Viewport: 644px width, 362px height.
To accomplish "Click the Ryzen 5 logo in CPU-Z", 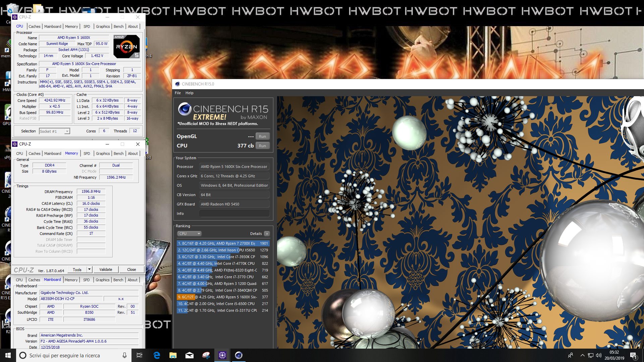I will pyautogui.click(x=126, y=46).
